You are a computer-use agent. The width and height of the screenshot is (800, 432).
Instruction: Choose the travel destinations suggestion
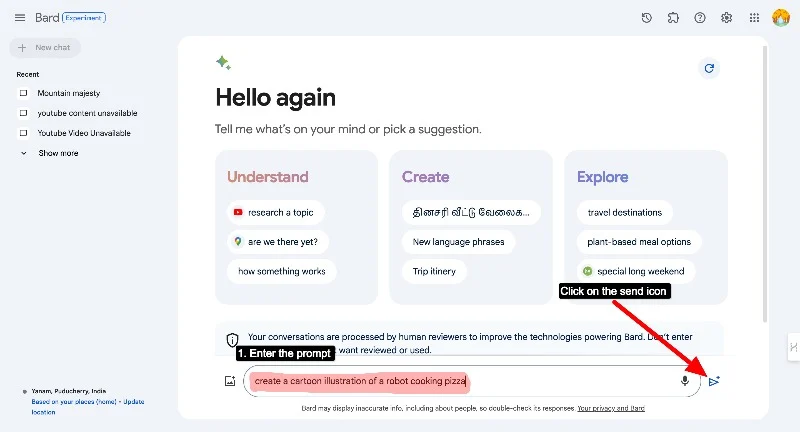point(625,212)
